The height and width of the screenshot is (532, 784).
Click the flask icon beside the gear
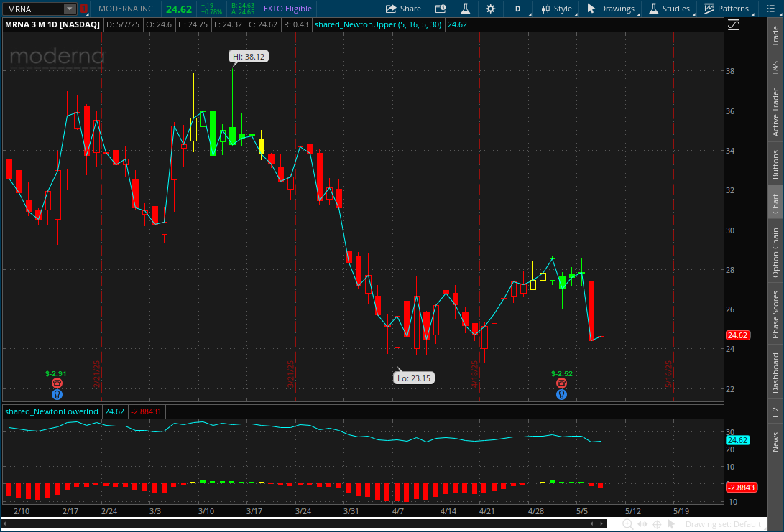466,9
